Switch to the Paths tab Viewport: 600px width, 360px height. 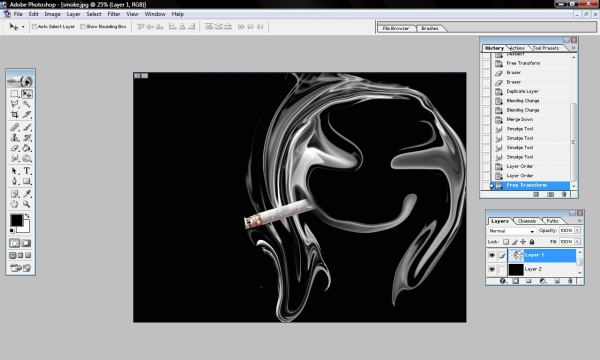click(552, 221)
